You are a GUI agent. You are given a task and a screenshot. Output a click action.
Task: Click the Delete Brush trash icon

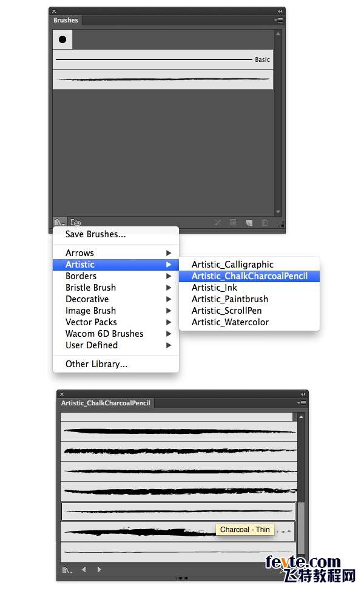(265, 222)
